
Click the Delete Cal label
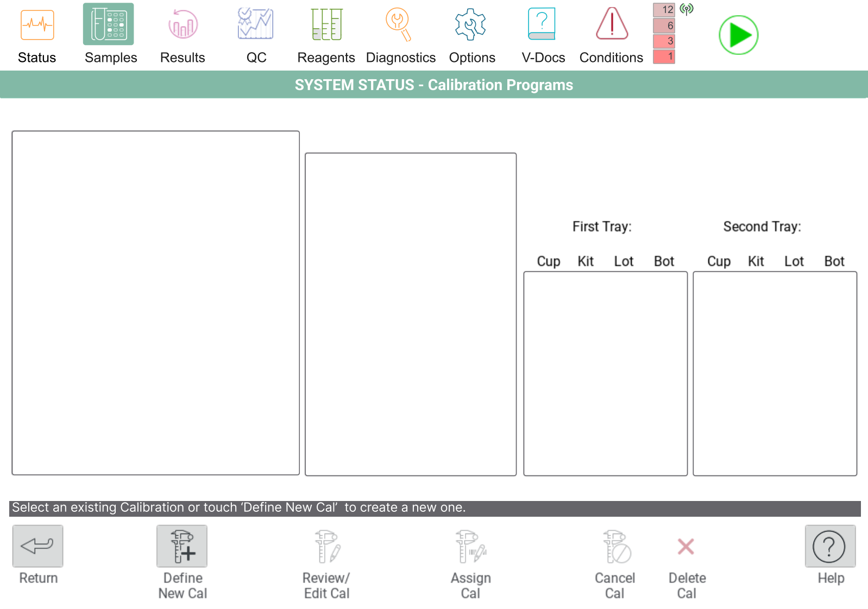[687, 586]
